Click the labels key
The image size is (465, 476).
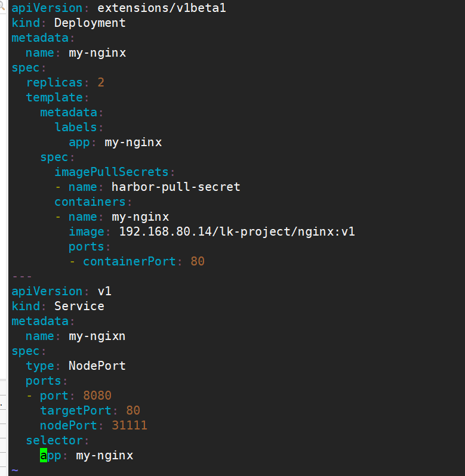tap(75, 127)
